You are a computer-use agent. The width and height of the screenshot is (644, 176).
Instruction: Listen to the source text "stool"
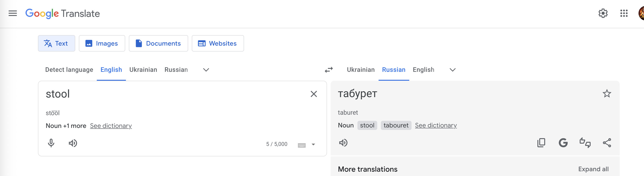point(73,143)
